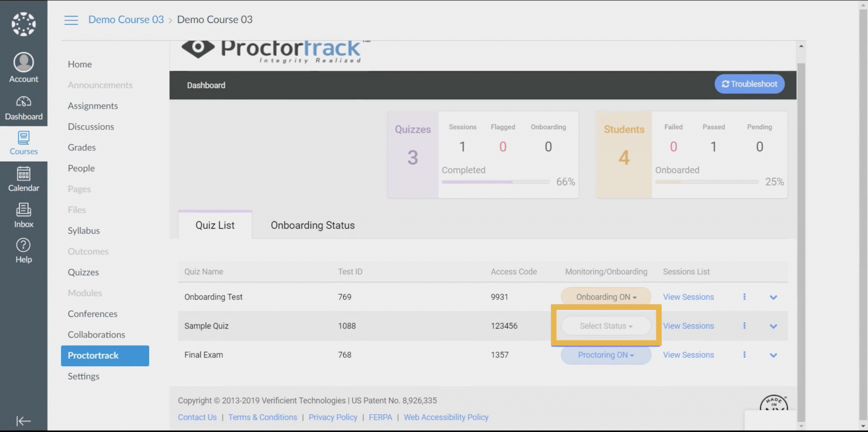Open Conferences in the course menu
868x432 pixels.
coord(92,313)
